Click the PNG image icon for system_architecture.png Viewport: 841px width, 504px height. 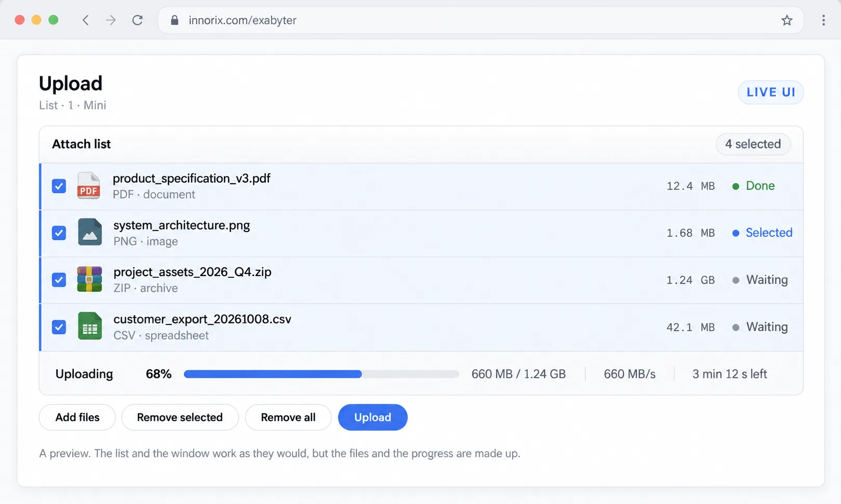click(x=90, y=232)
